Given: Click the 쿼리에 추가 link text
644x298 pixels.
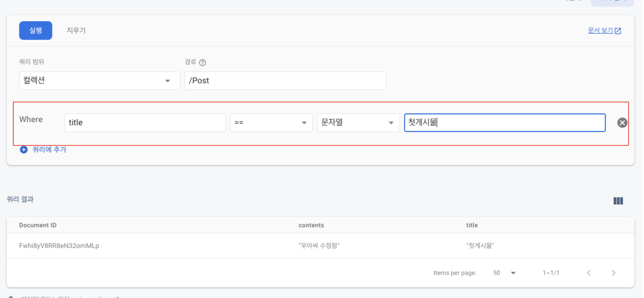Looking at the screenshot, I should point(49,150).
